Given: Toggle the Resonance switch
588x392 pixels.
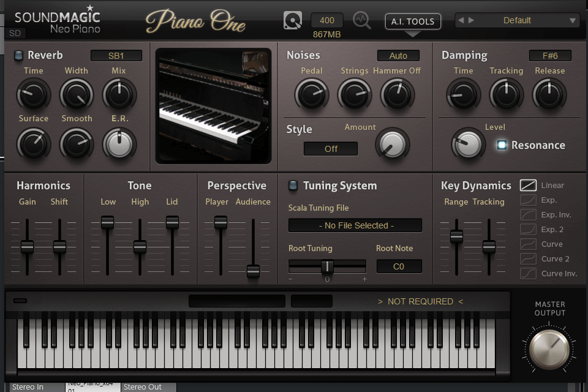Looking at the screenshot, I should point(502,145).
